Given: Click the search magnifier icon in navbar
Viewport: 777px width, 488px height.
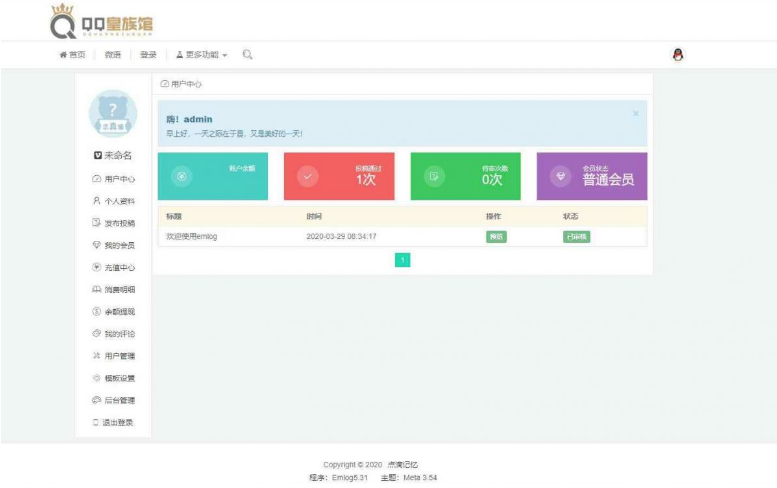Looking at the screenshot, I should click(x=247, y=55).
